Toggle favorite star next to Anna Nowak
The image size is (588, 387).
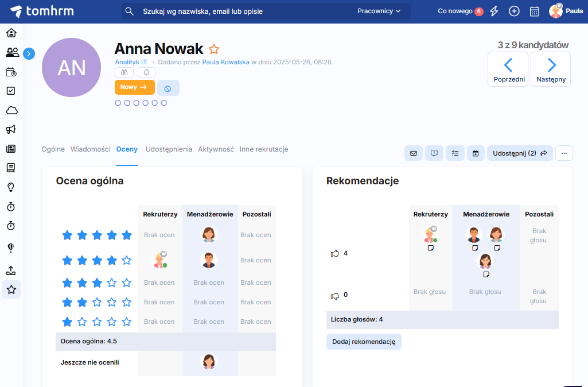214,49
